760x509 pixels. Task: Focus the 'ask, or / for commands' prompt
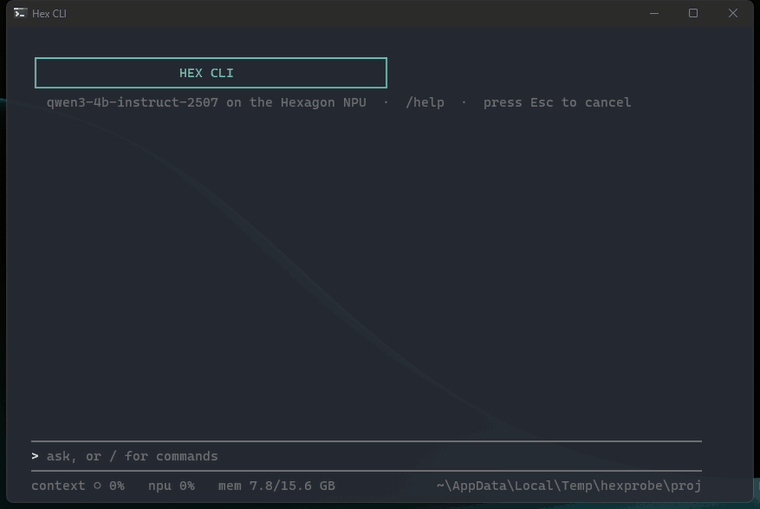pyautogui.click(x=366, y=456)
